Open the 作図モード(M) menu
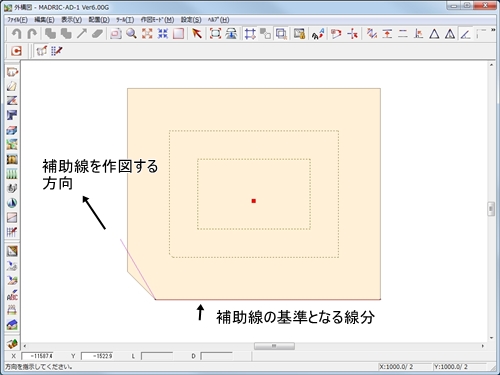Screen dimensions: 500x375 point(157,20)
